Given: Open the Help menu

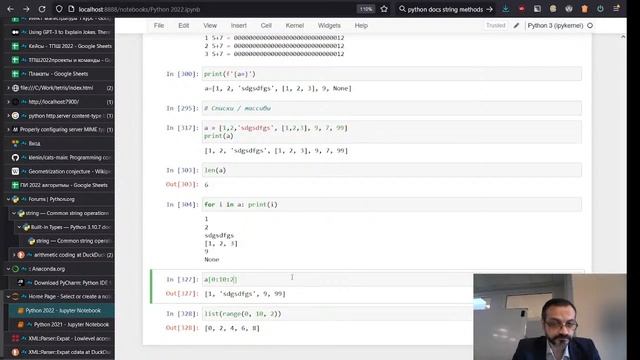Looking at the screenshot, I should point(361,25).
